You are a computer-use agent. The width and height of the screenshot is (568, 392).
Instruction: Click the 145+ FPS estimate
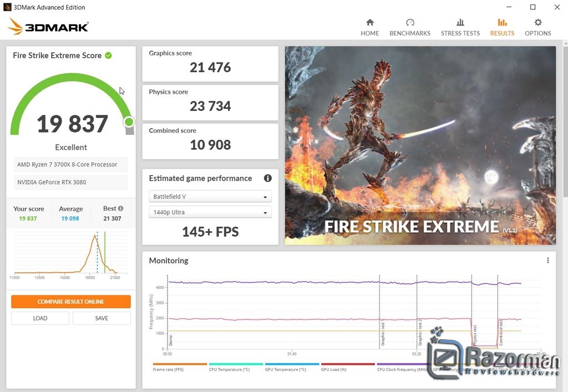(210, 232)
